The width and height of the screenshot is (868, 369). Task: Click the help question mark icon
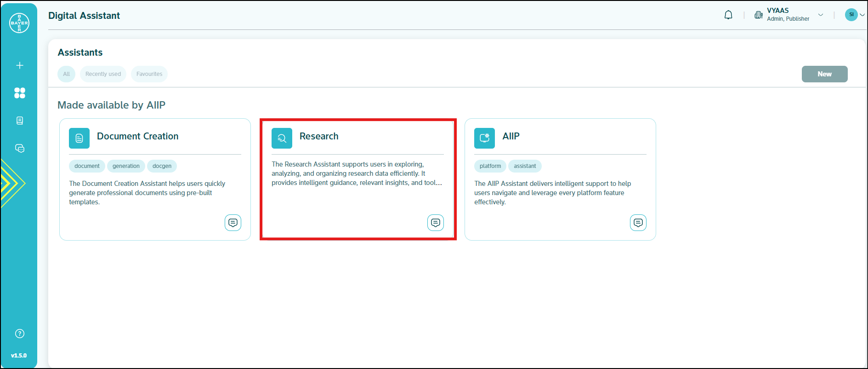pos(20,334)
